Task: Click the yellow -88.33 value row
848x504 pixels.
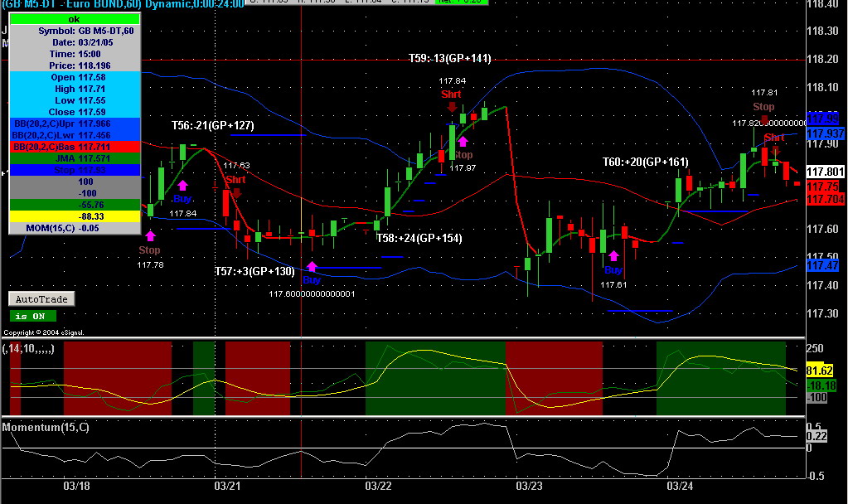Action: coord(75,216)
